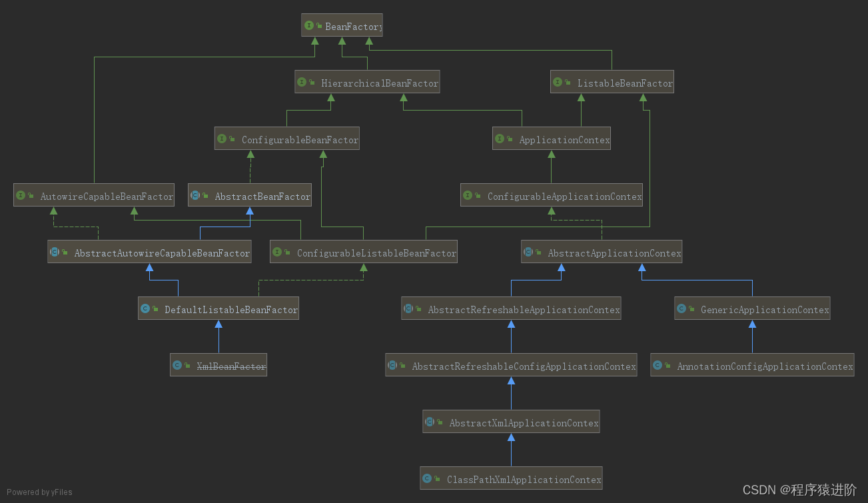Click the class icon on DefaultListableBeanFactory
This screenshot has width=868, height=503.
click(146, 309)
